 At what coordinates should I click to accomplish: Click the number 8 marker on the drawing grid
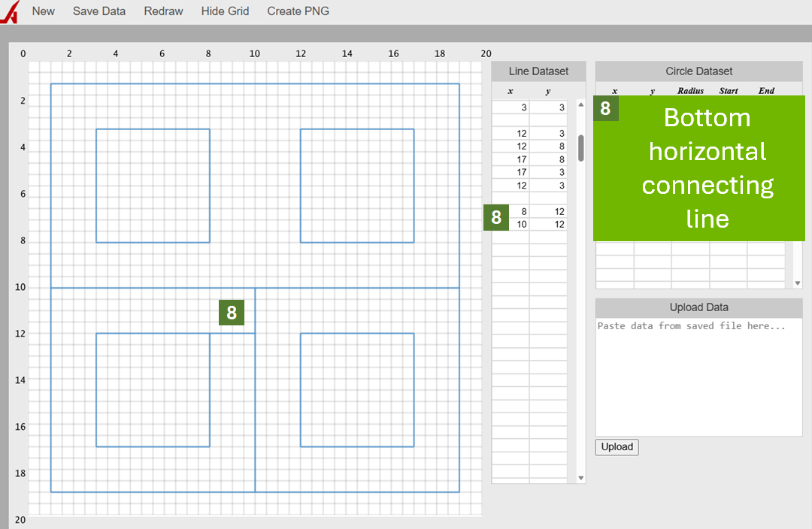click(x=232, y=313)
